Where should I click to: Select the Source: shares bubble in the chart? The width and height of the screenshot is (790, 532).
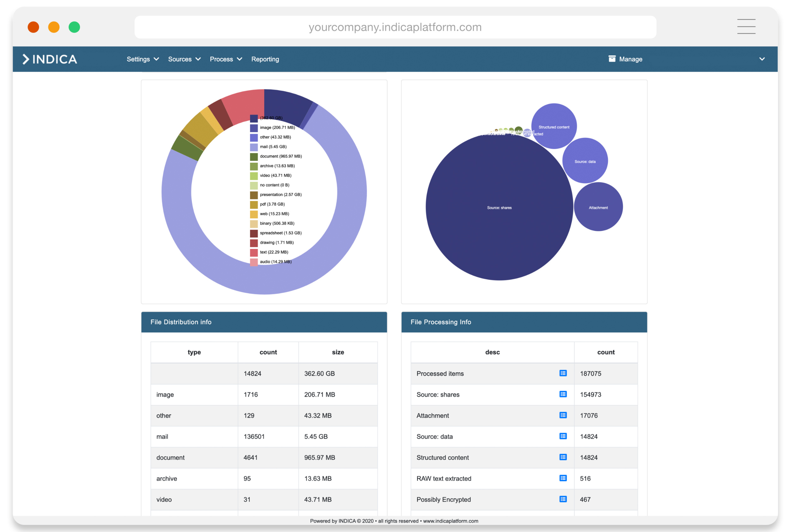499,208
